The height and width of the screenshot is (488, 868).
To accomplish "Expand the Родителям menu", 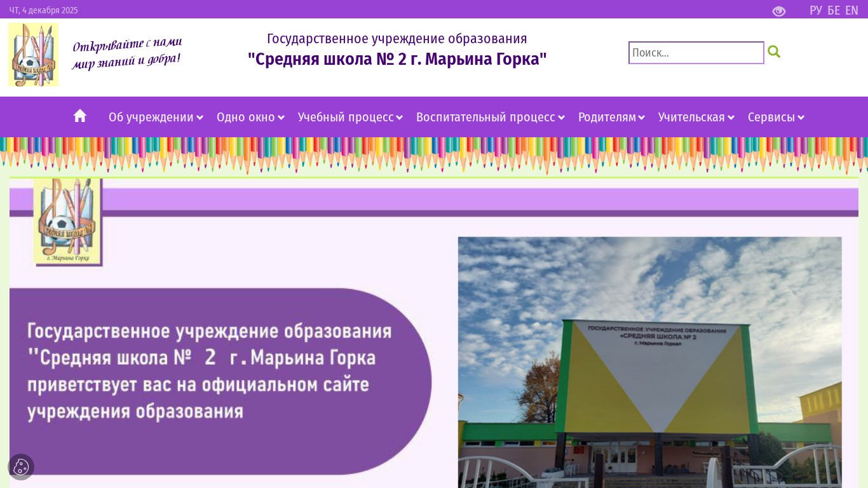I will 611,117.
